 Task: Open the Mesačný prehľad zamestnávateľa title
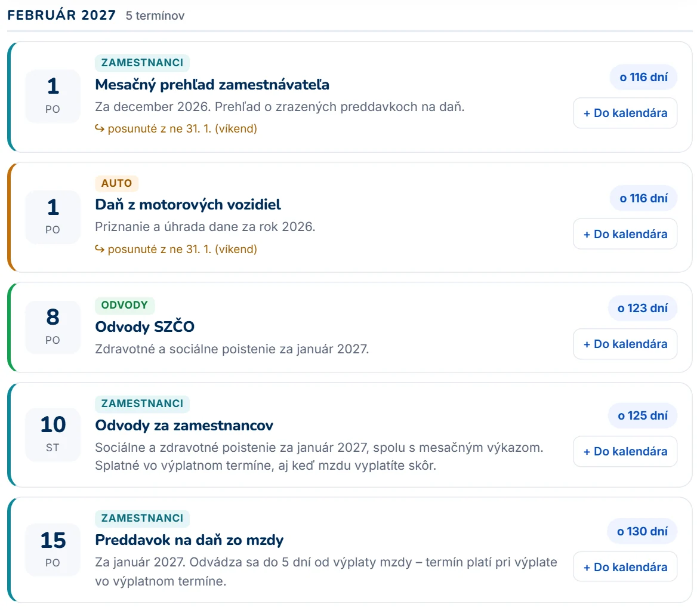pos(212,84)
